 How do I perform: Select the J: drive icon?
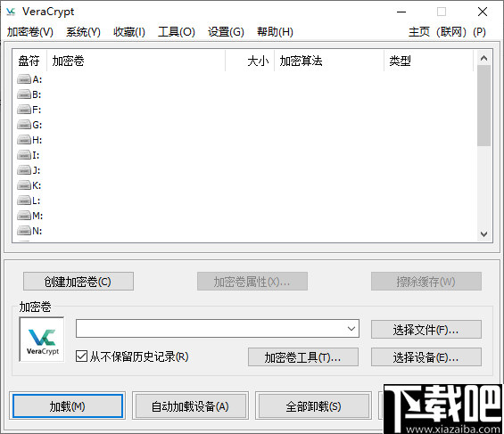[x=24, y=170]
